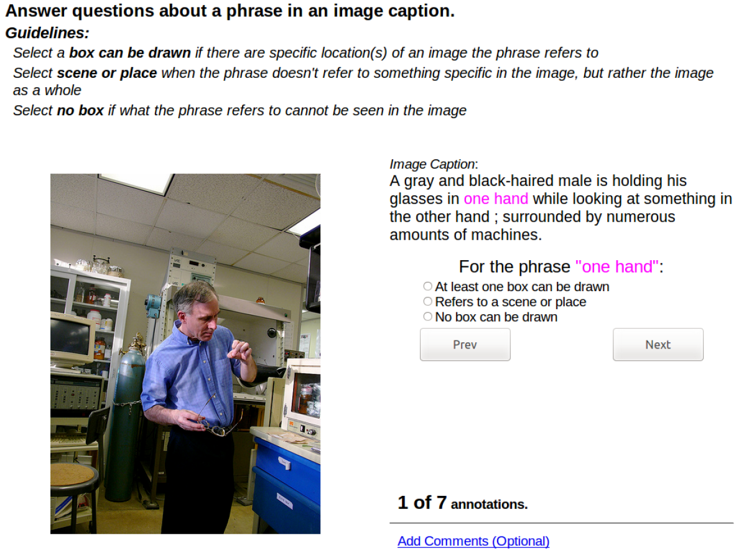744x560 pixels.
Task: Return to previous annotation using Prev
Action: [465, 345]
